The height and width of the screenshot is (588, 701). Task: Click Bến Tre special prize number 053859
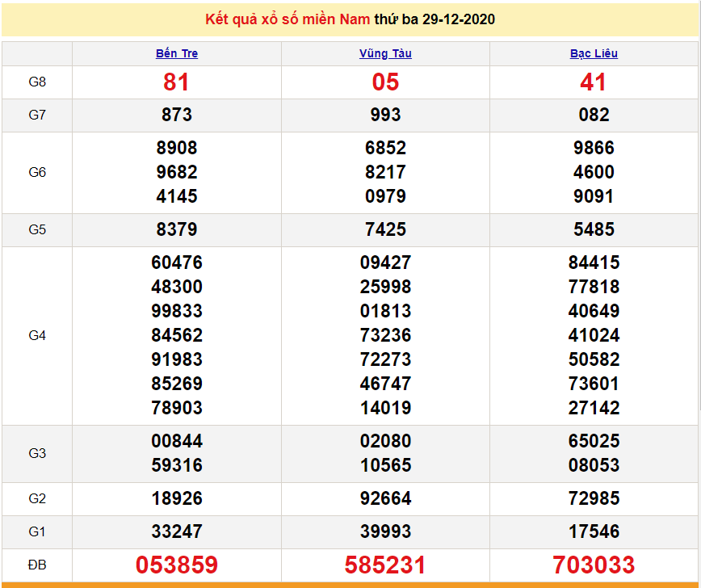[177, 565]
